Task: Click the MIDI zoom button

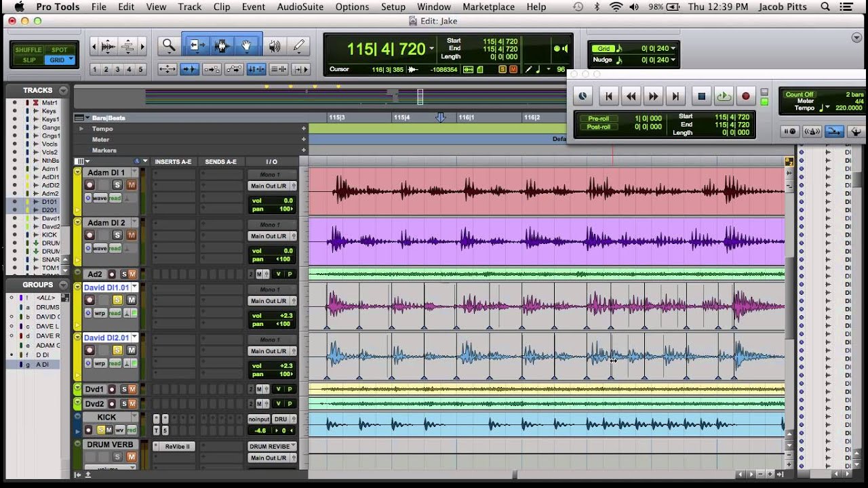Action: pos(127,47)
